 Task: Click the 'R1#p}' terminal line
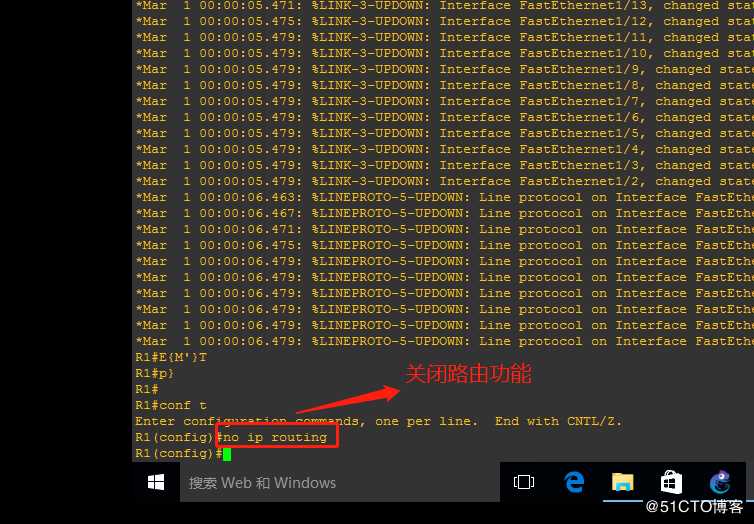coord(155,373)
